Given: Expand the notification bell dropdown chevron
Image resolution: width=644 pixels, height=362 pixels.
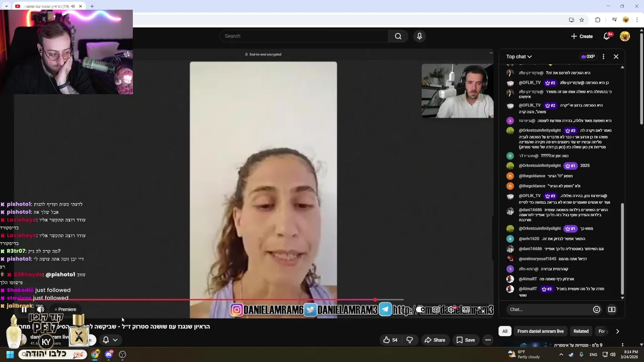Looking at the screenshot, I should (115, 340).
